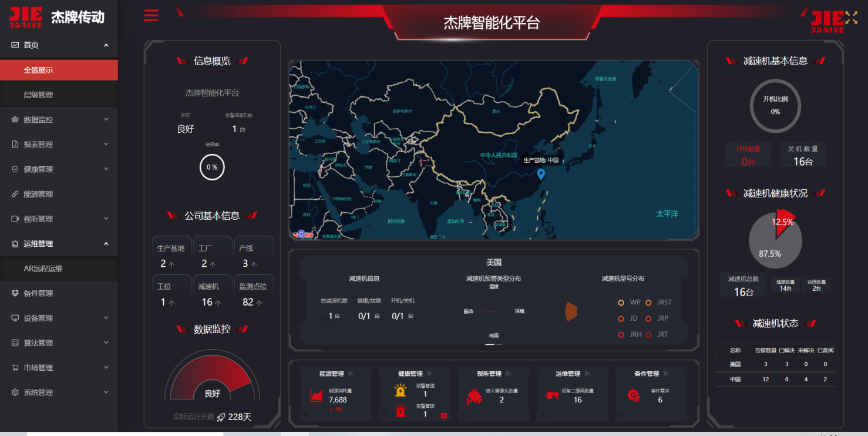Collapse the 首页 sidebar section
The height and width of the screenshot is (436, 868).
[x=59, y=45]
